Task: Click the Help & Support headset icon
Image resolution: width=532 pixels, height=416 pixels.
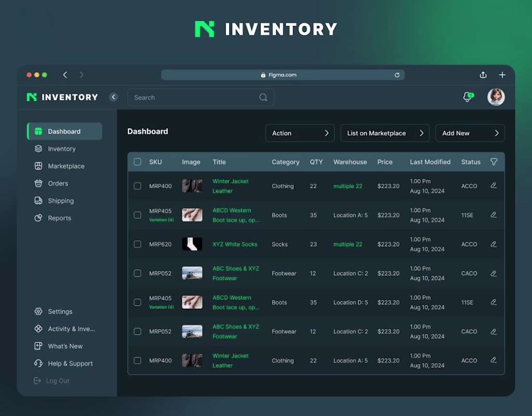Action: [x=38, y=363]
